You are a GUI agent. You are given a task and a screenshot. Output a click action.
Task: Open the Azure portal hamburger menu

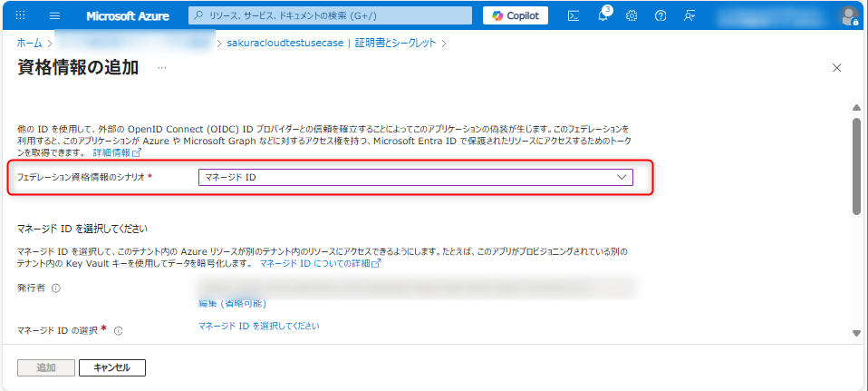point(54,15)
